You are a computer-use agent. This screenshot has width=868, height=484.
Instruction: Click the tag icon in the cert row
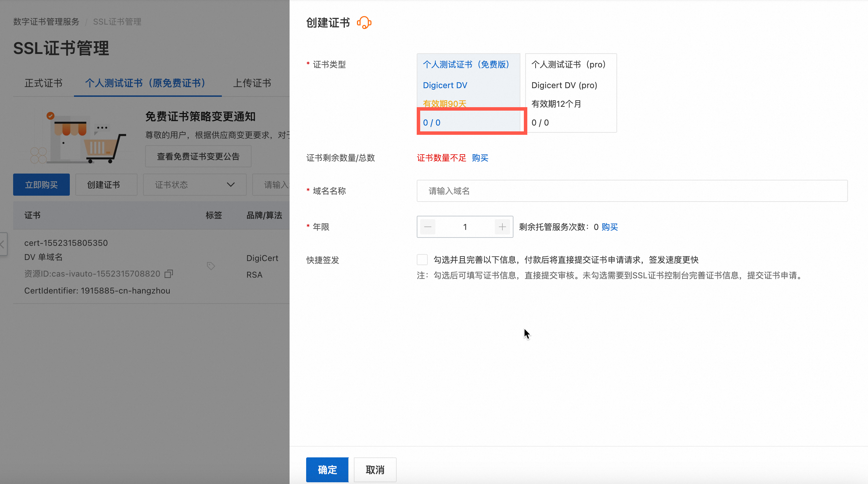tap(211, 266)
